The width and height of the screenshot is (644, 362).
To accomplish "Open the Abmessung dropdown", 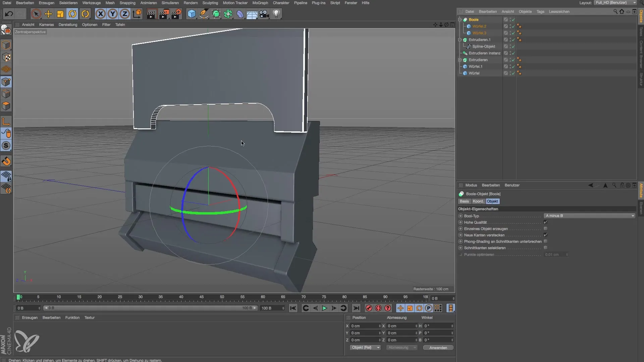I will coord(402,348).
